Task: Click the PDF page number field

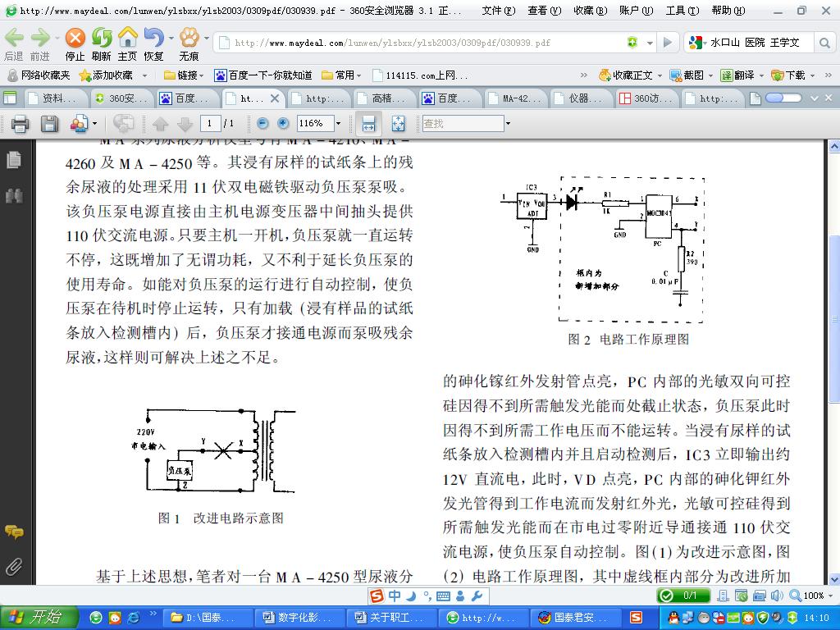Action: 209,124
